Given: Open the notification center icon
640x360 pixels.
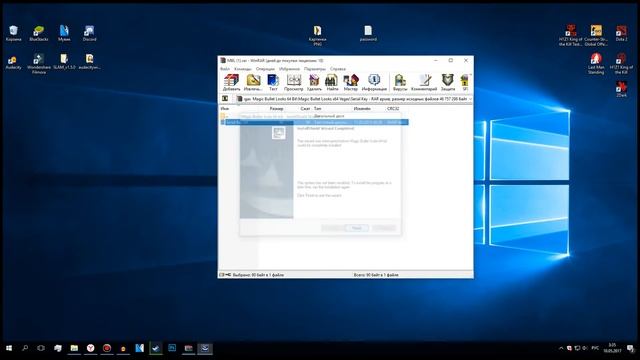Looking at the screenshot, I should point(631,348).
